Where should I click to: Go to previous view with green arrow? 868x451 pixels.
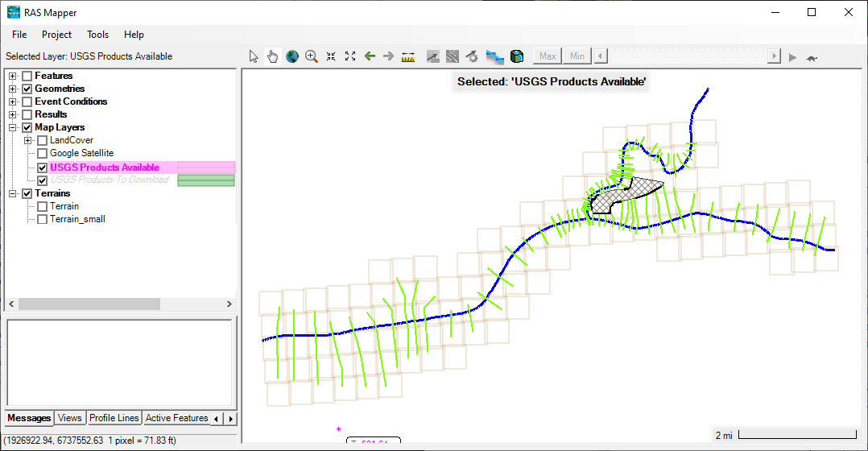(370, 56)
